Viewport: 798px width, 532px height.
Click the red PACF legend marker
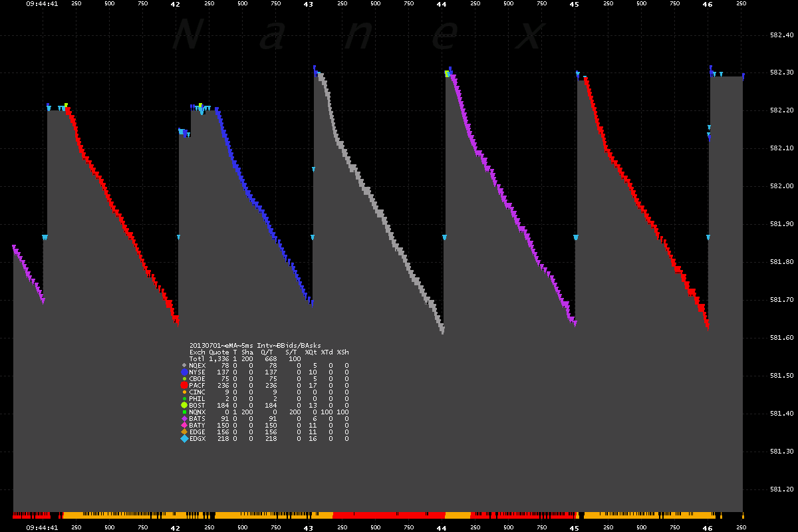tap(184, 385)
